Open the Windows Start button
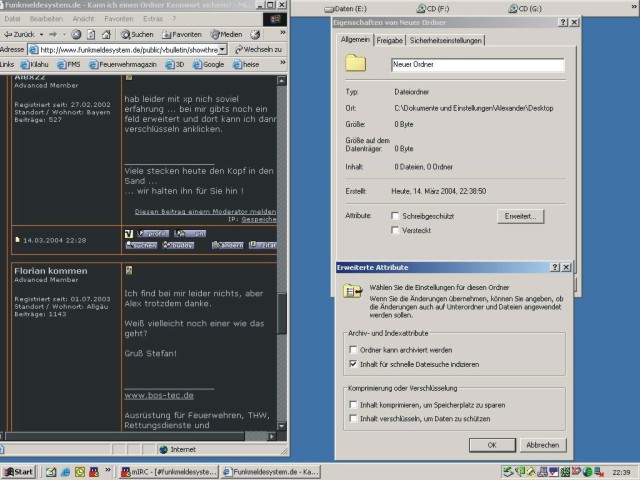Viewport: 640px width, 480px height. 17,471
